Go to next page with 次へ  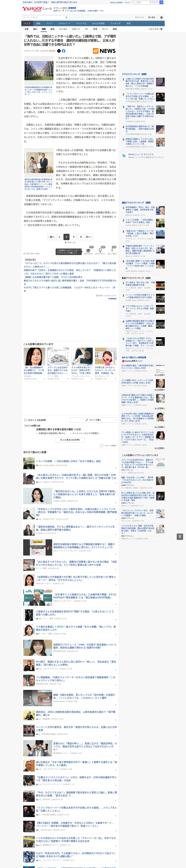[x=89, y=237]
